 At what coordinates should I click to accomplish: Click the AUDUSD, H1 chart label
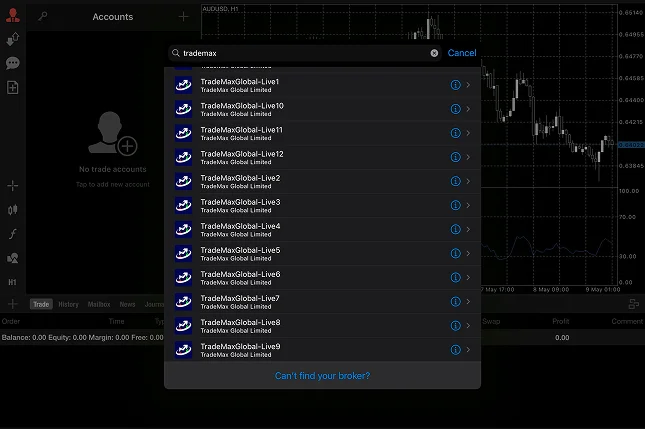point(220,9)
